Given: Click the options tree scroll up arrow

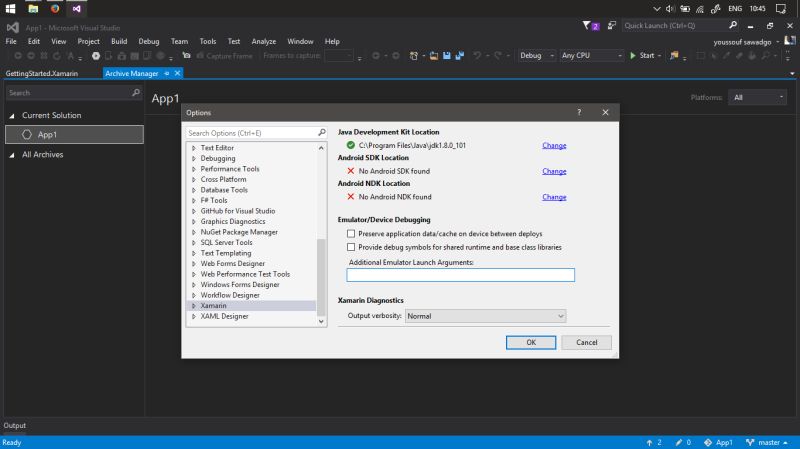Looking at the screenshot, I should 321,148.
